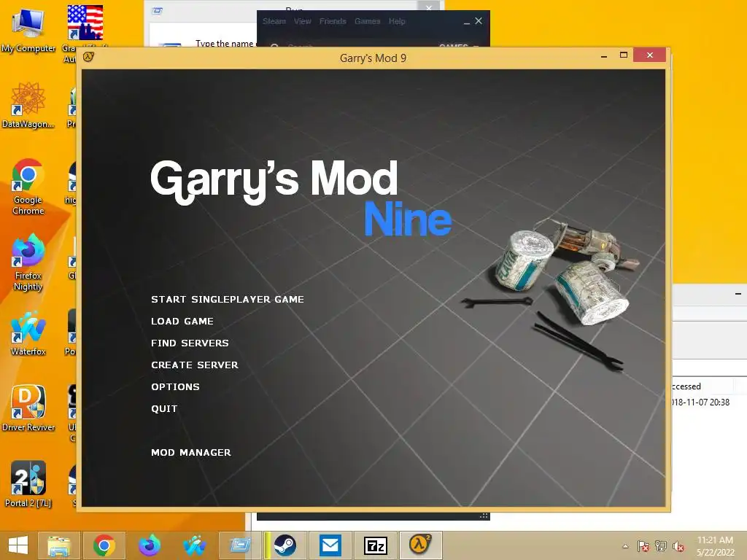Select the DataWagon desktop shortcut
This screenshot has width=747, height=560.
28,105
